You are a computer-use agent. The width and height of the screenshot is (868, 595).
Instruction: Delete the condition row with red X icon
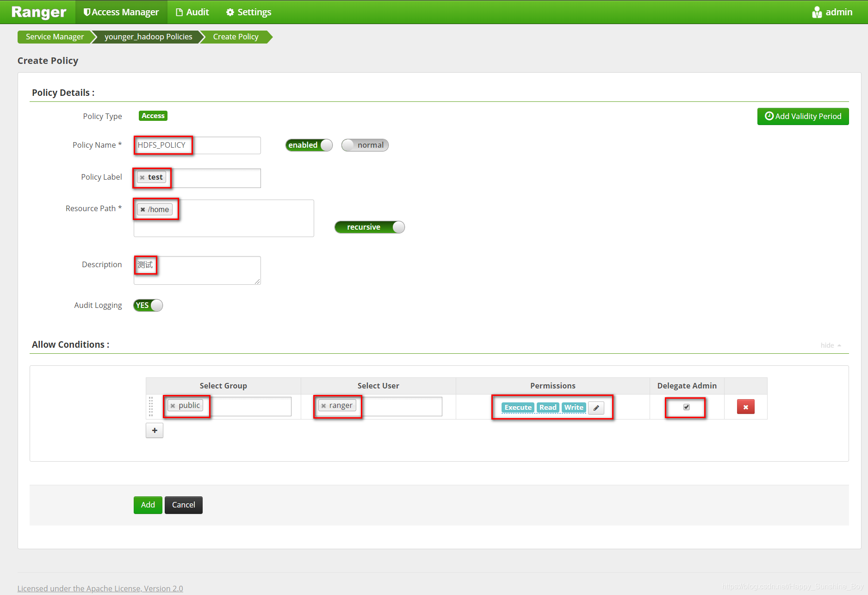[745, 407]
